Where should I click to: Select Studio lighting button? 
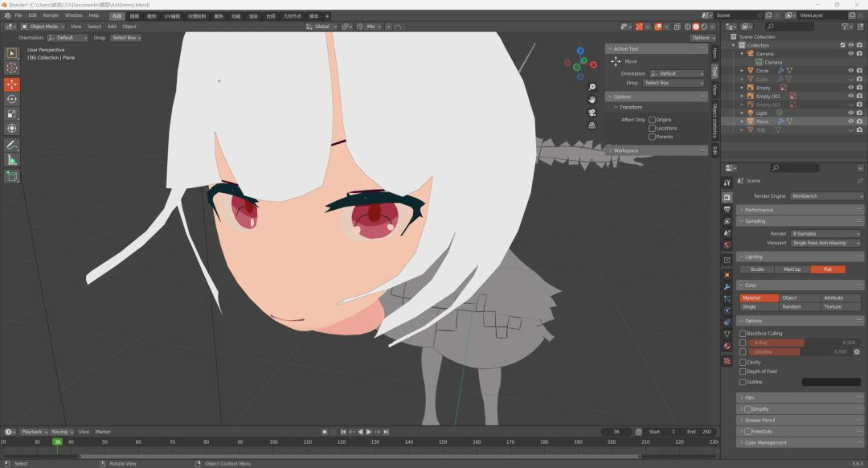pos(757,269)
